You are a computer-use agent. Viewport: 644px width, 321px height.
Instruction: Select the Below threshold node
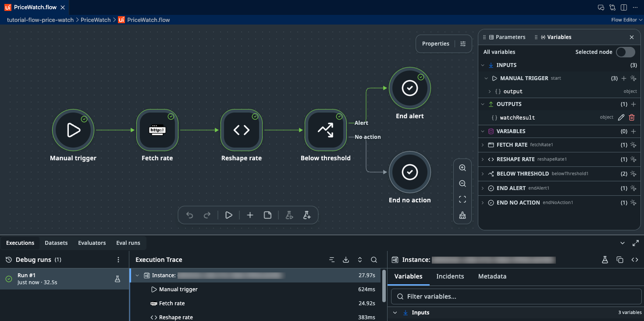coord(326,130)
